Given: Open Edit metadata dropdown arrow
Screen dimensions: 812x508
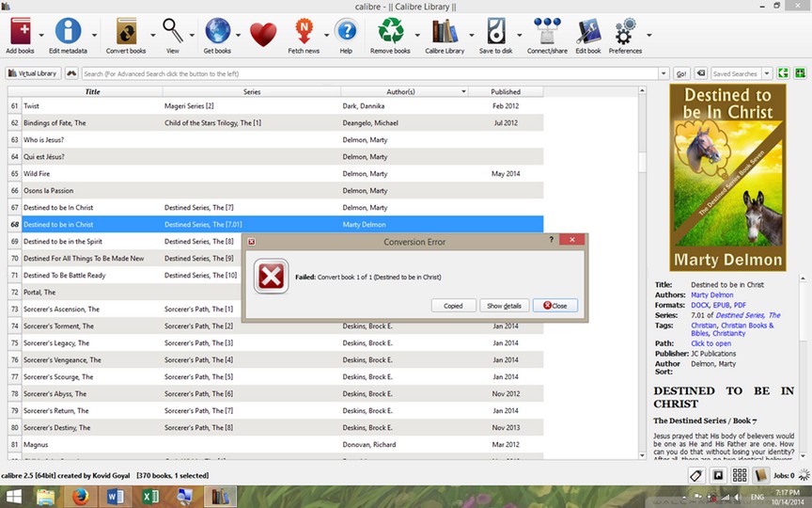Looking at the screenshot, I should (94, 35).
